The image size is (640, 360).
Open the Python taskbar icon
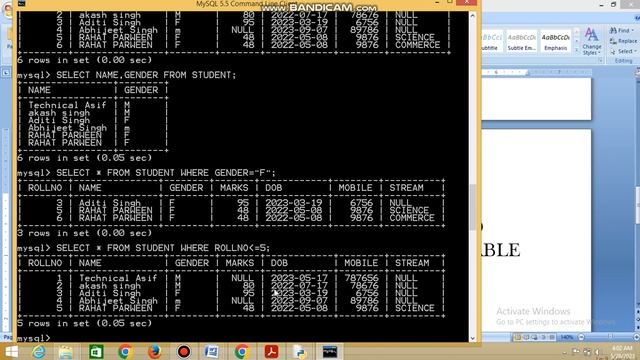click(x=300, y=351)
